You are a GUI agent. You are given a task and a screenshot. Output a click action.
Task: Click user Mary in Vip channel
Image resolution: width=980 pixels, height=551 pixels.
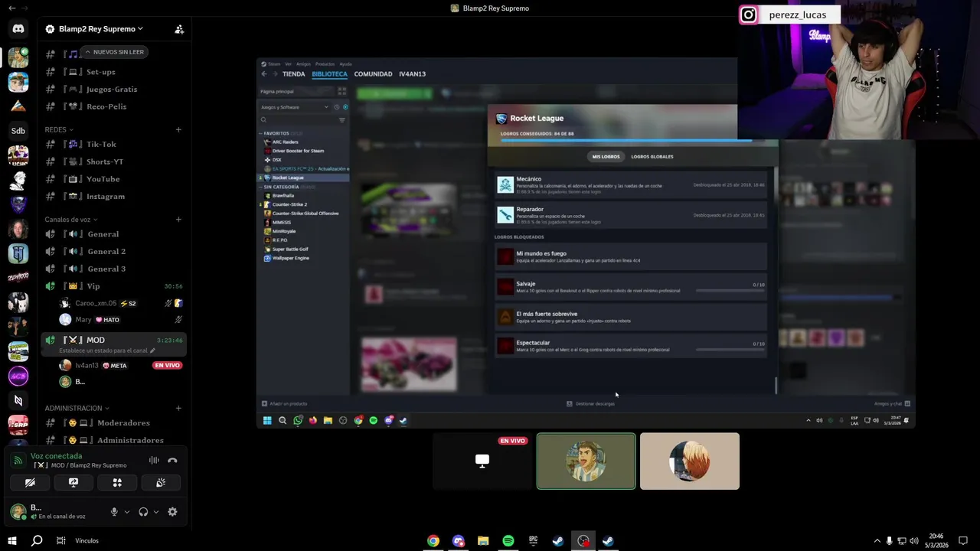[x=121, y=320]
